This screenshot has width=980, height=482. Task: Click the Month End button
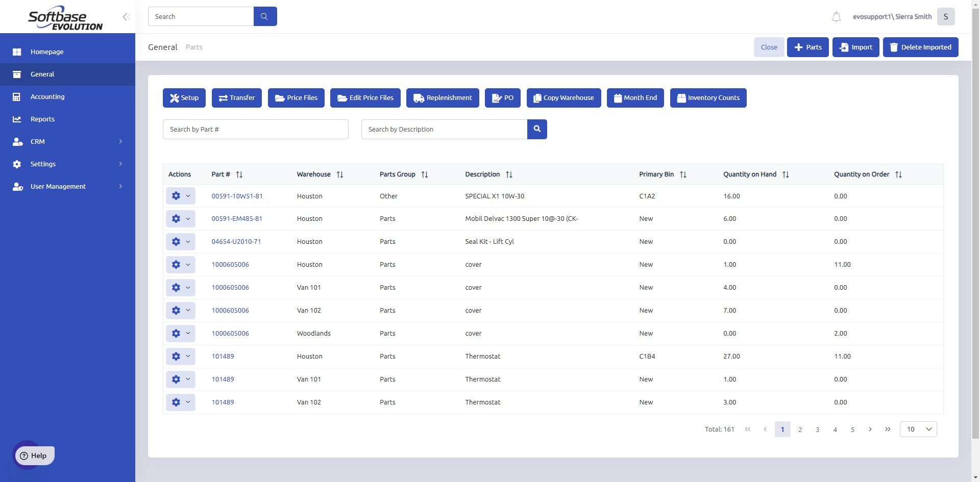(635, 98)
